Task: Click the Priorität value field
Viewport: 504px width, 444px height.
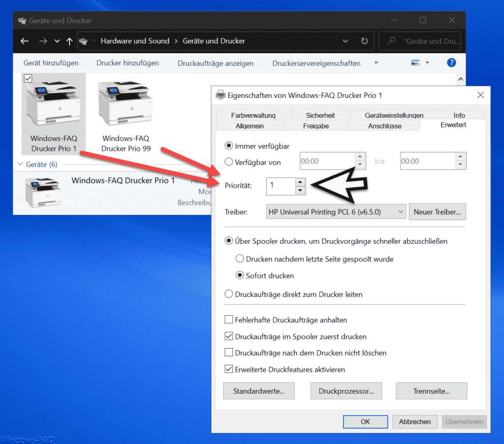Action: 281,186
